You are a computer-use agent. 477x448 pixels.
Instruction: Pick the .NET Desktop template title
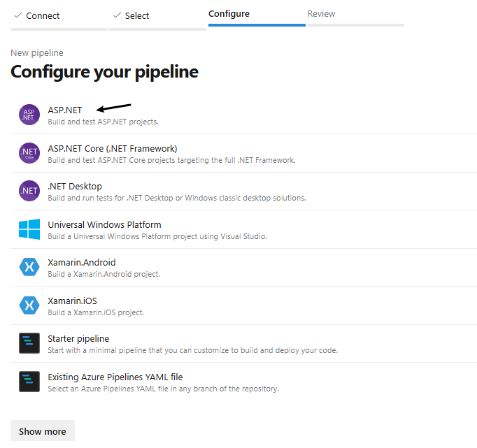pos(75,187)
